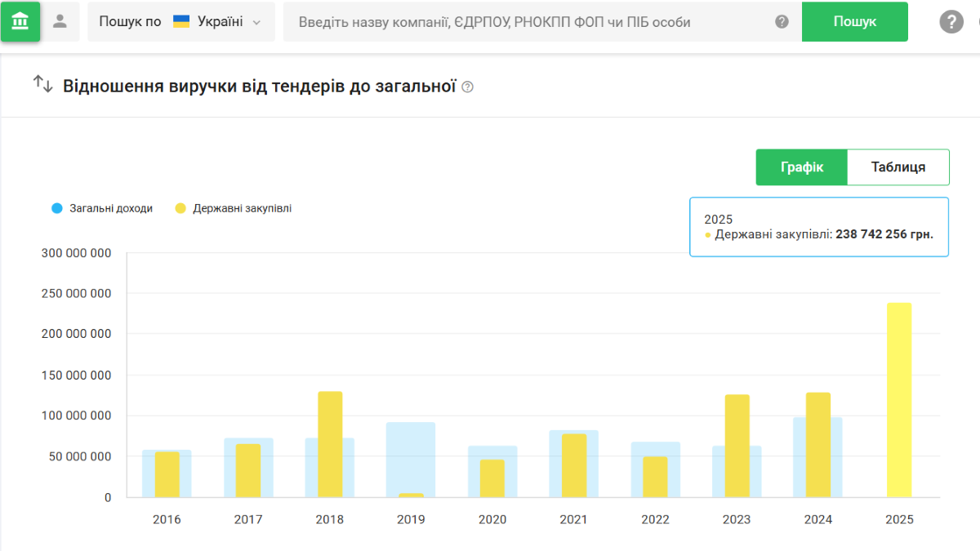Click the yellow 2023 procurement bar
The width and height of the screenshot is (980, 551).
[737, 446]
